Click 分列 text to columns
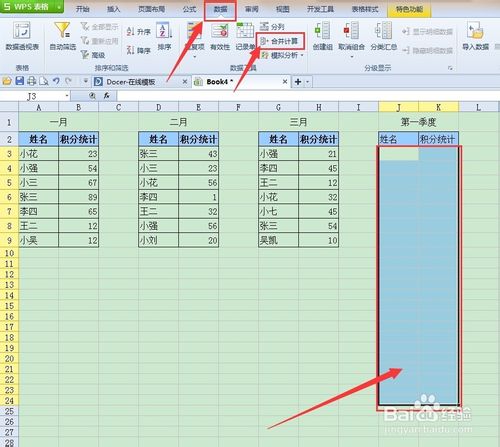 272,26
